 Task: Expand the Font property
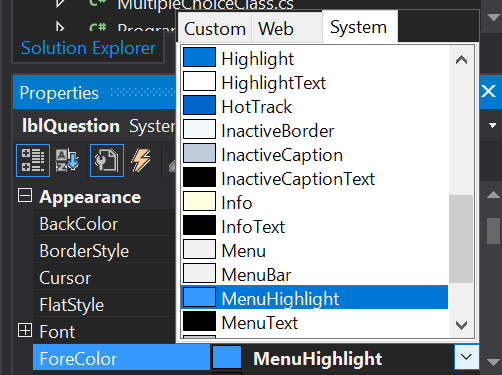click(25, 330)
